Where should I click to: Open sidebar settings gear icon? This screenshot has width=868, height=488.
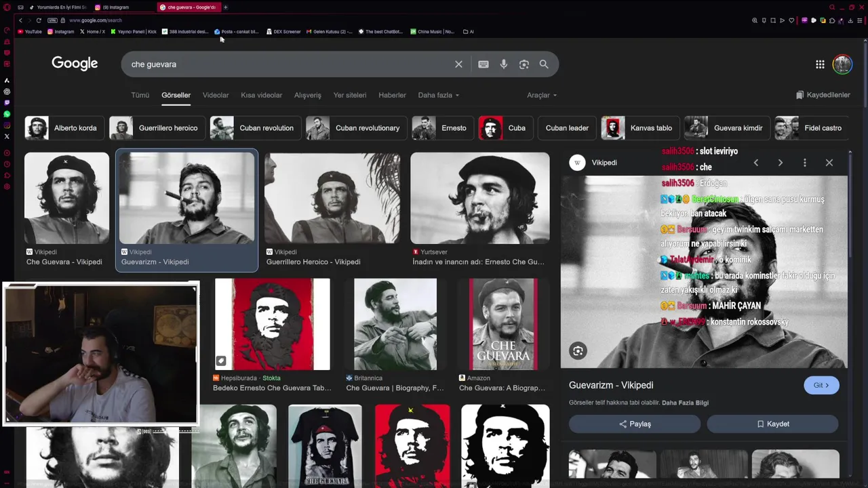tap(7, 186)
